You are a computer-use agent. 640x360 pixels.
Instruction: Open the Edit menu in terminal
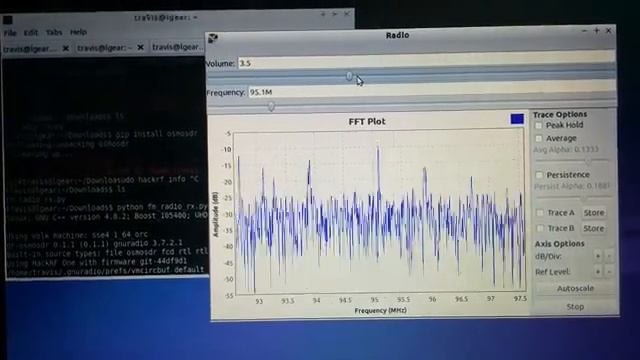[x=31, y=33]
